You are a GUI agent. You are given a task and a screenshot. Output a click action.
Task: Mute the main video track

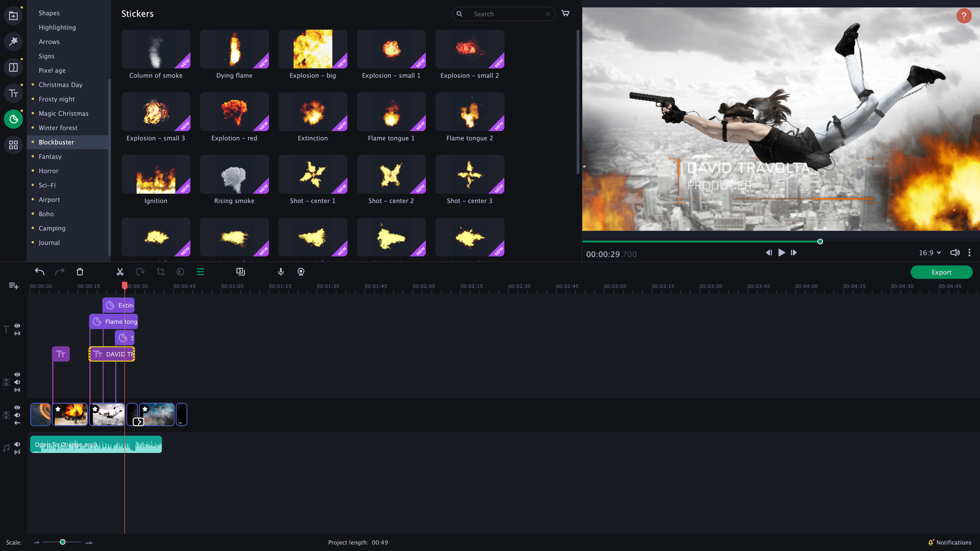point(17,415)
